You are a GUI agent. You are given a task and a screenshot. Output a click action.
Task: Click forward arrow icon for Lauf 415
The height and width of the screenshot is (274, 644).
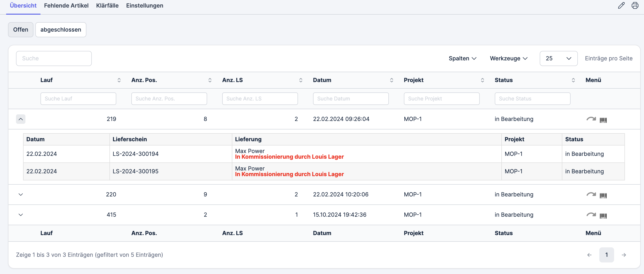coord(591,215)
